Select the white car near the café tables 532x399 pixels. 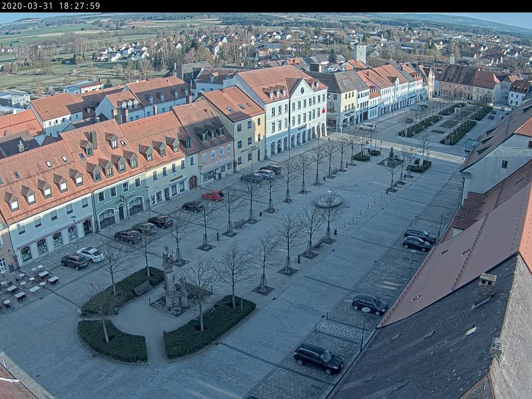(91, 254)
